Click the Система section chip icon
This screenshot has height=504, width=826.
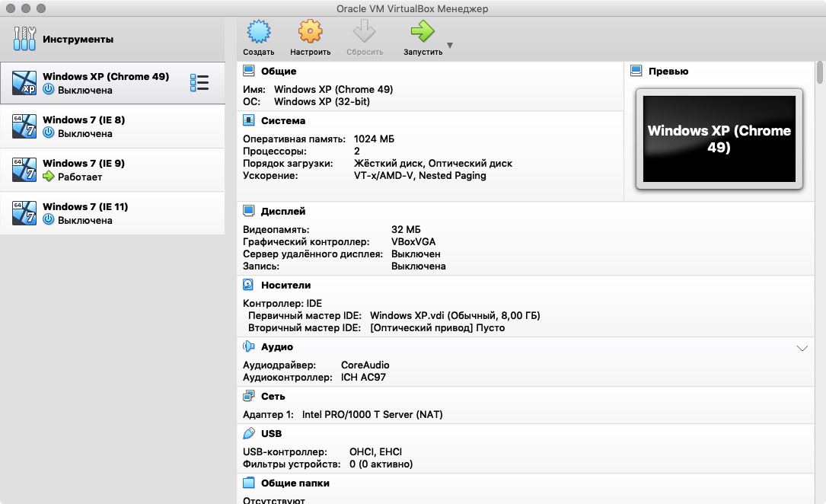249,120
